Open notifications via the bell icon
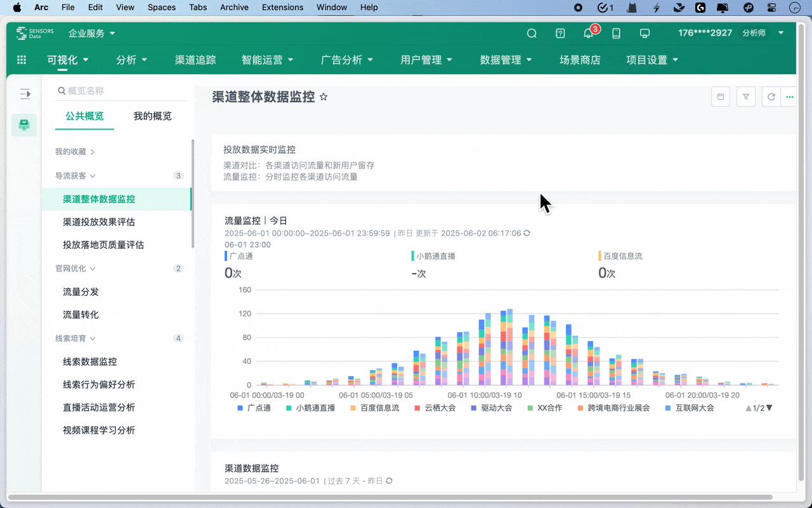This screenshot has height=508, width=812. (589, 34)
